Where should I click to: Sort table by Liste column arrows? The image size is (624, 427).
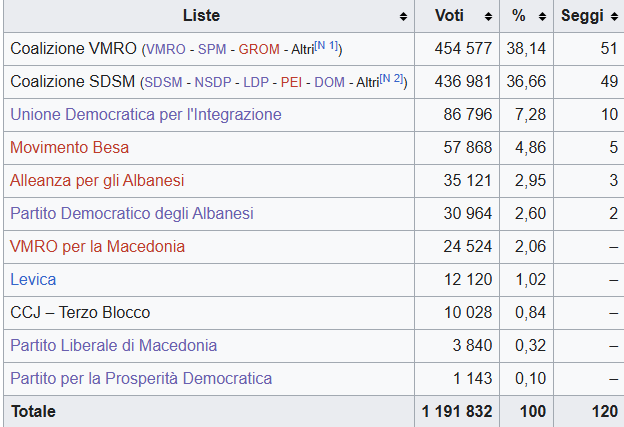point(403,17)
